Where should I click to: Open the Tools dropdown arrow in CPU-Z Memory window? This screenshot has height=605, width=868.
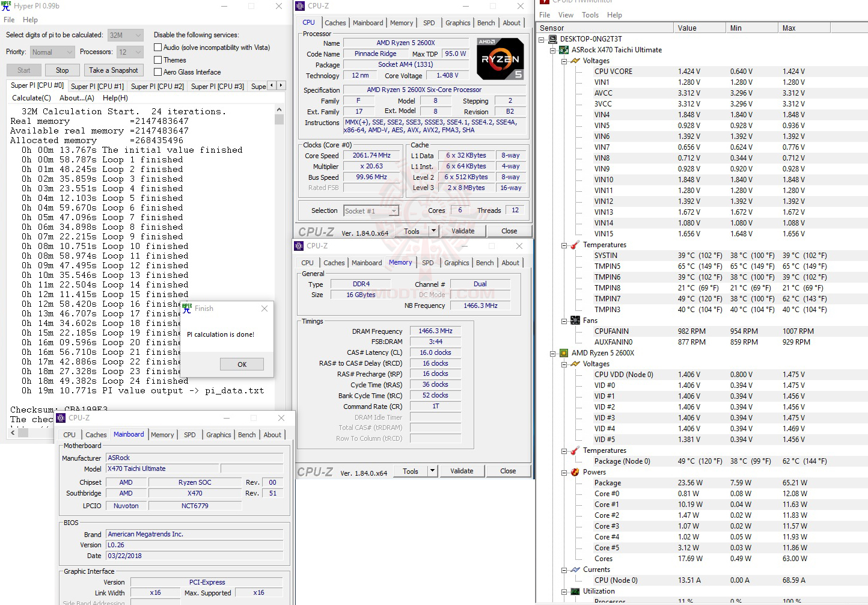click(x=432, y=471)
